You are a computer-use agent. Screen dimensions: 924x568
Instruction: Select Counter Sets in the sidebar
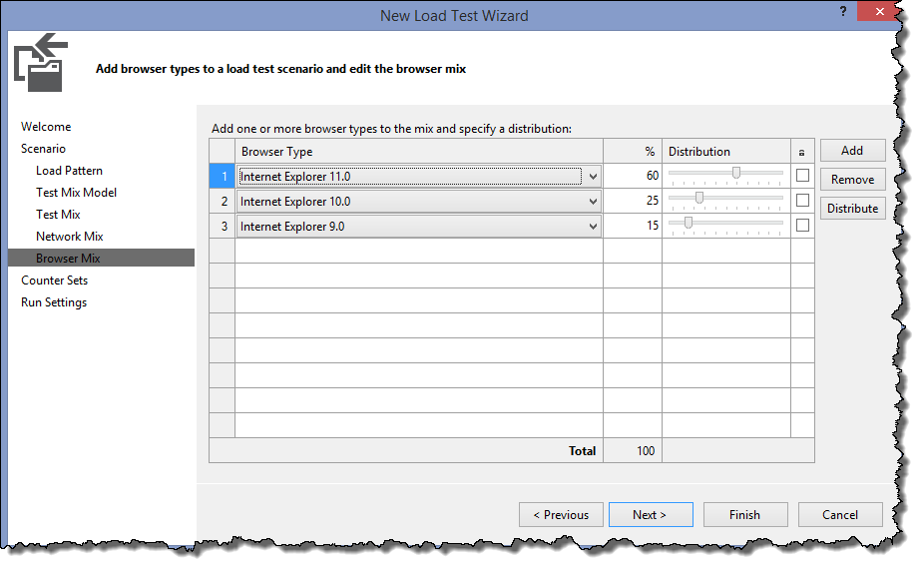(55, 281)
